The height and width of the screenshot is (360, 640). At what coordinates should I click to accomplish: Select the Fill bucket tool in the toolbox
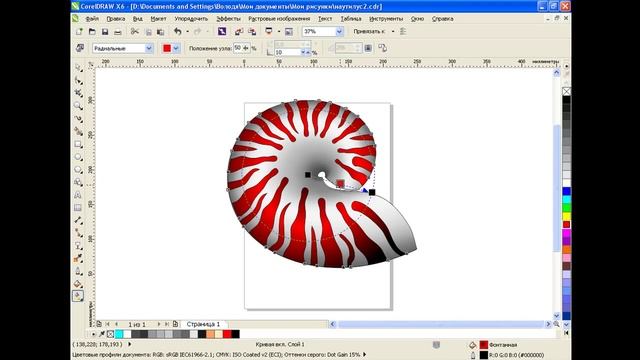[x=78, y=283]
